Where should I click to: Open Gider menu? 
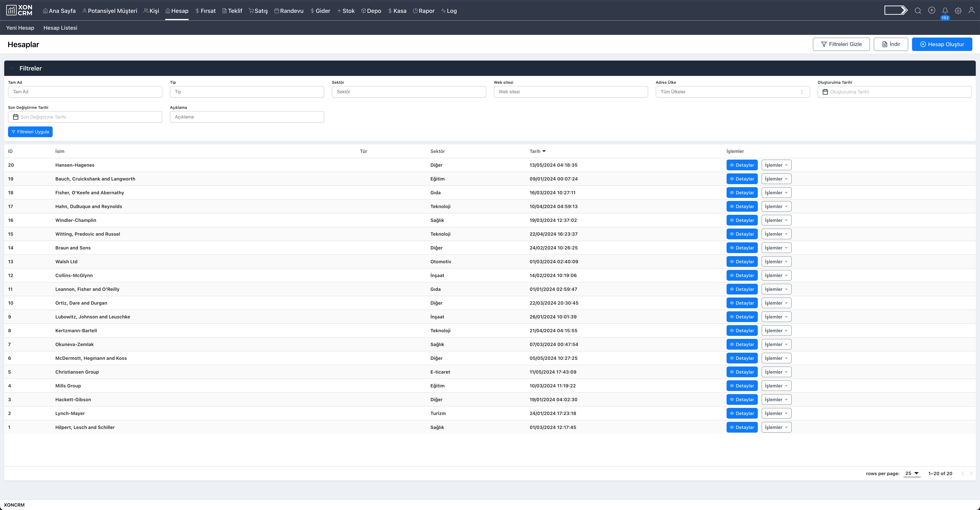pos(320,11)
